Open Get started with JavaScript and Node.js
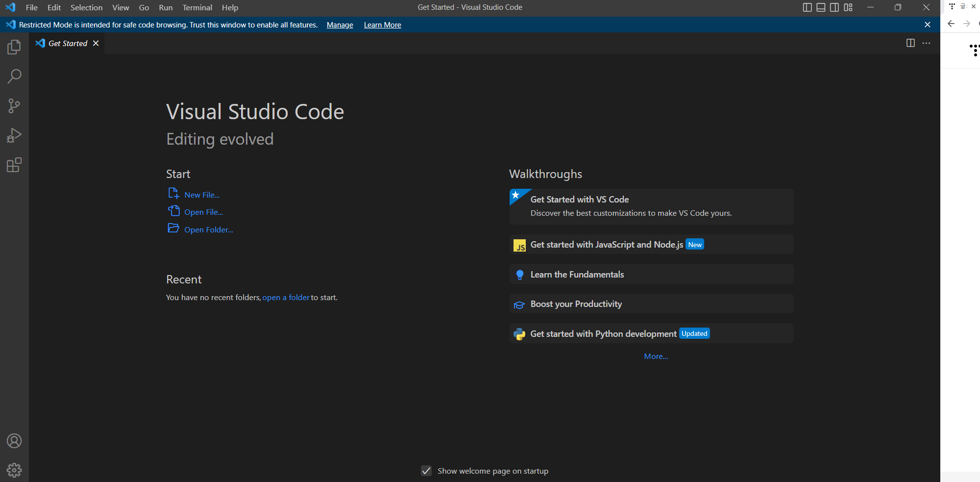980x482 pixels. click(x=651, y=244)
